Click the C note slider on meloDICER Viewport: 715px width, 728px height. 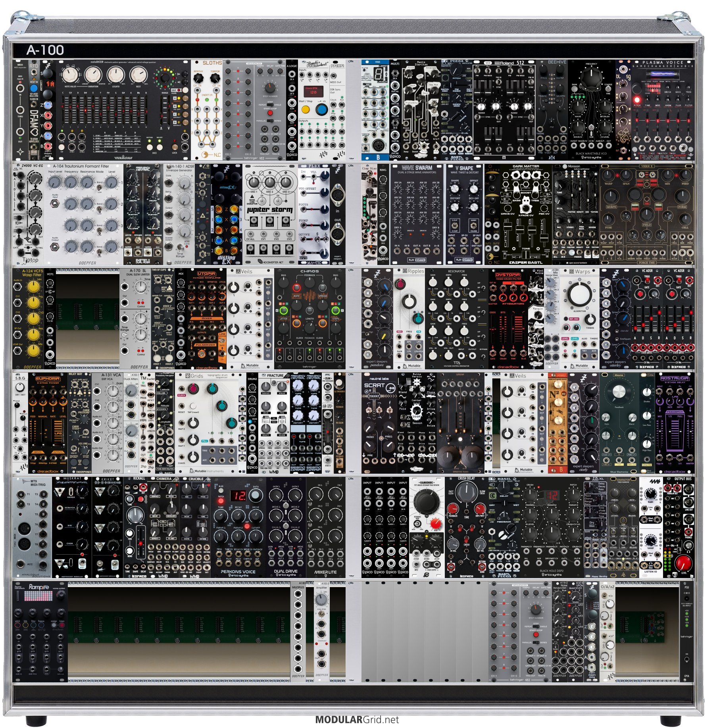click(63, 109)
